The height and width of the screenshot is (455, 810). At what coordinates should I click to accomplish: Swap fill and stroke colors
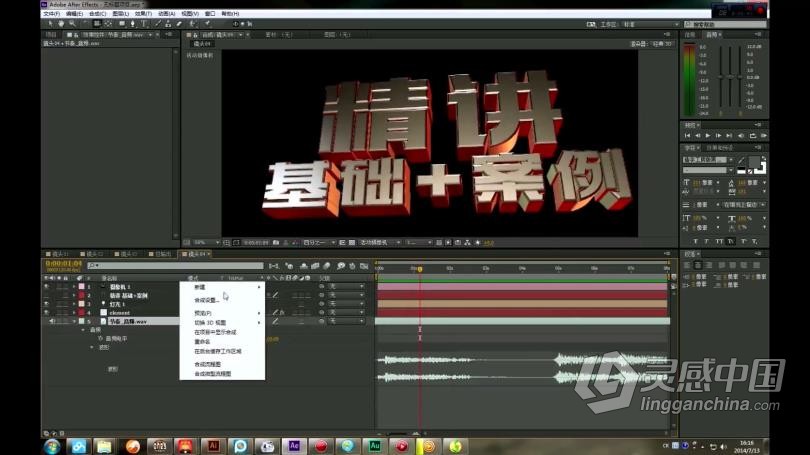point(764,159)
